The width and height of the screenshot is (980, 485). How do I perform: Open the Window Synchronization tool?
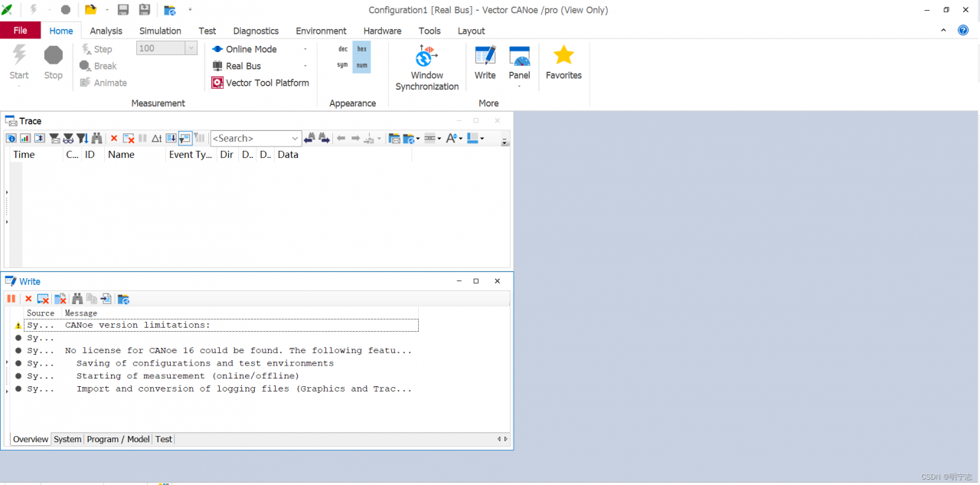coord(426,68)
